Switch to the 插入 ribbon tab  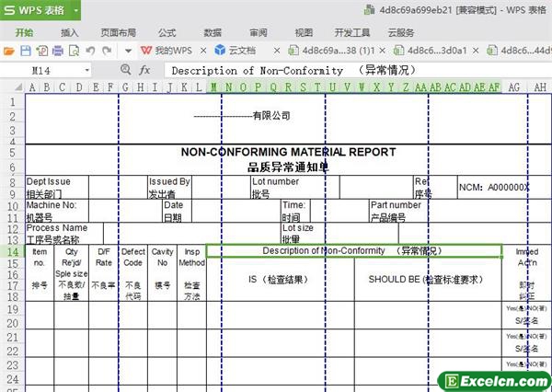70,31
